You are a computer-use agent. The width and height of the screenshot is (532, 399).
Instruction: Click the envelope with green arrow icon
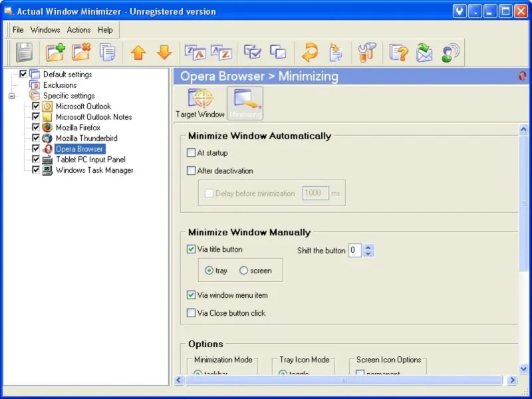[x=424, y=53]
